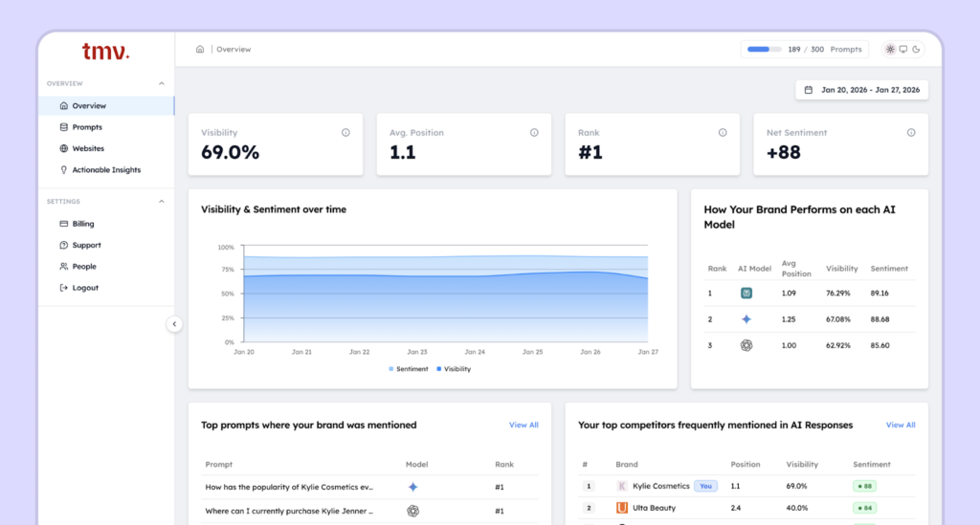The height and width of the screenshot is (525, 980).
Task: Click the rank 1 AI model icon
Action: point(746,294)
